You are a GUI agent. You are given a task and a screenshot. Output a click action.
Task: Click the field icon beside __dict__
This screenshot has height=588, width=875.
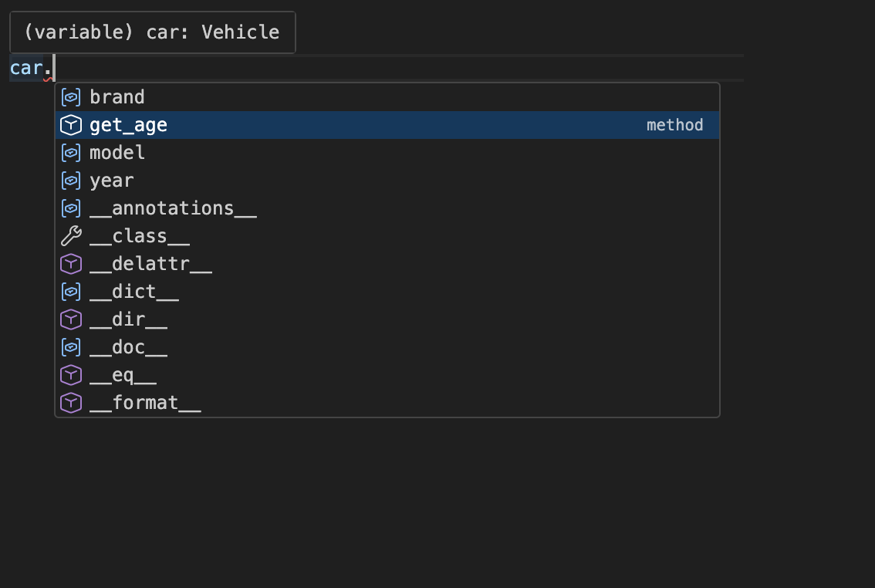point(71,291)
